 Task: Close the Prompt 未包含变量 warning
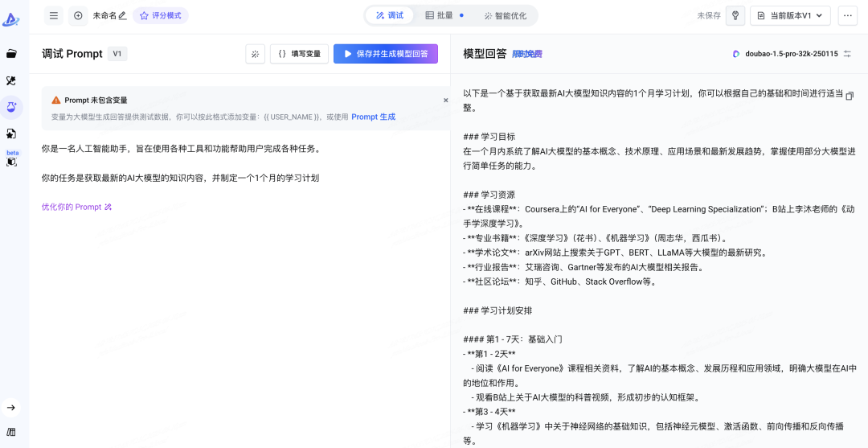point(445,101)
